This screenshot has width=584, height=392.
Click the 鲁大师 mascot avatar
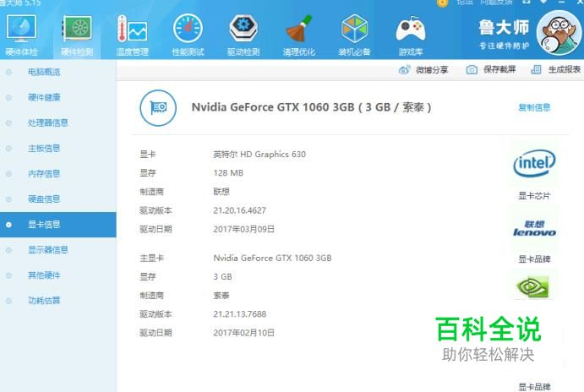click(x=559, y=32)
